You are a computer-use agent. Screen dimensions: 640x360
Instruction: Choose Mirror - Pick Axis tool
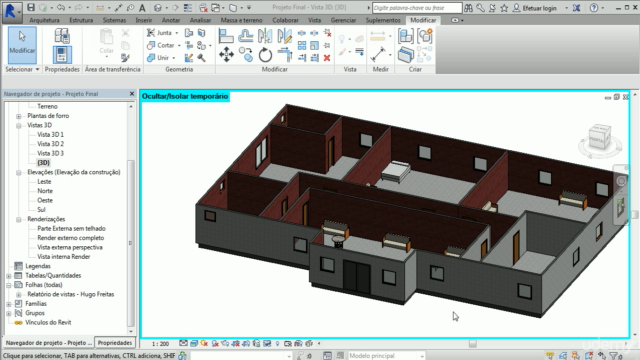pyautogui.click(x=265, y=36)
